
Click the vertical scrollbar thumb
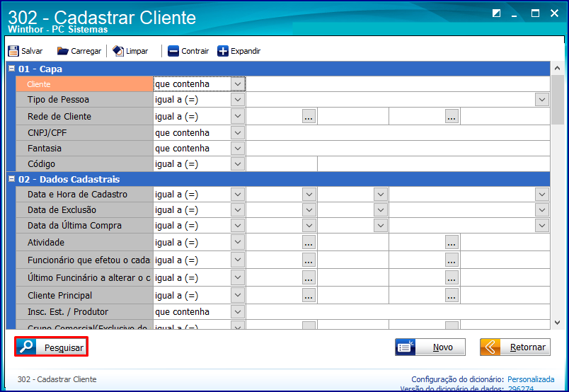(557, 100)
